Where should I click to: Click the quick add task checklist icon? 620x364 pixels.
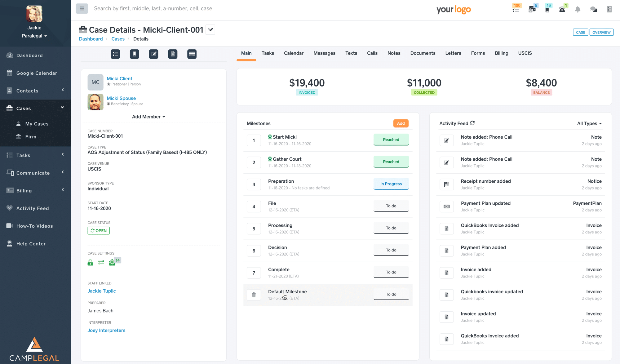click(115, 54)
